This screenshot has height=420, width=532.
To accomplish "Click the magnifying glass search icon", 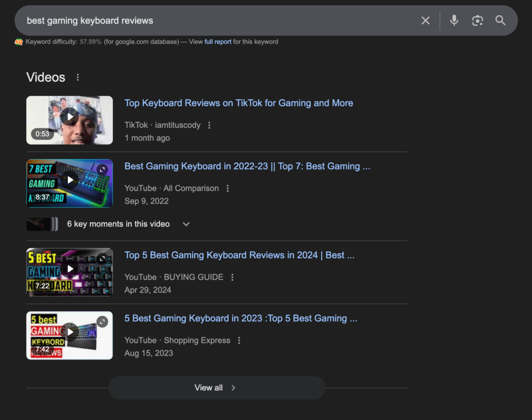I will click(500, 21).
